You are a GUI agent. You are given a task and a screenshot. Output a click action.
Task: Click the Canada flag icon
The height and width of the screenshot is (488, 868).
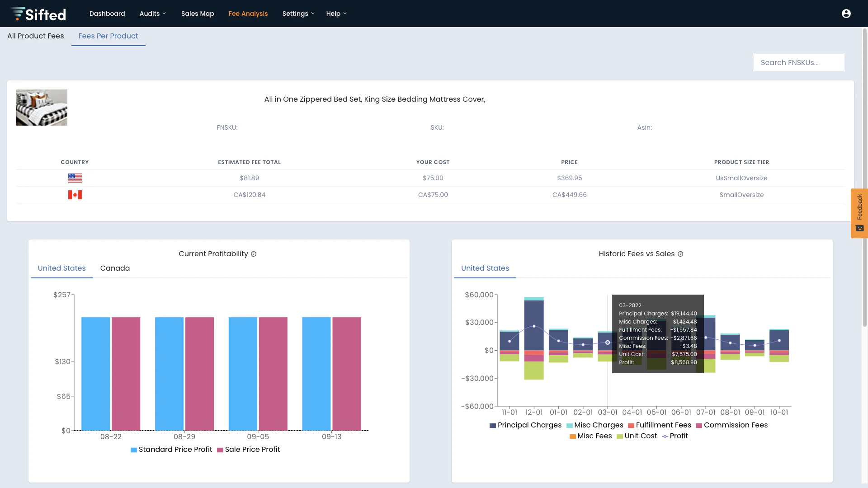point(75,194)
